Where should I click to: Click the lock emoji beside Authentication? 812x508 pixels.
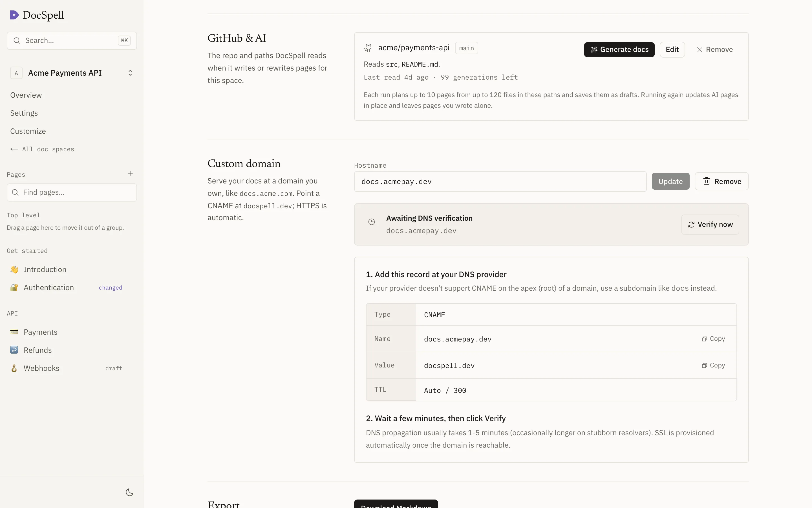[14, 288]
